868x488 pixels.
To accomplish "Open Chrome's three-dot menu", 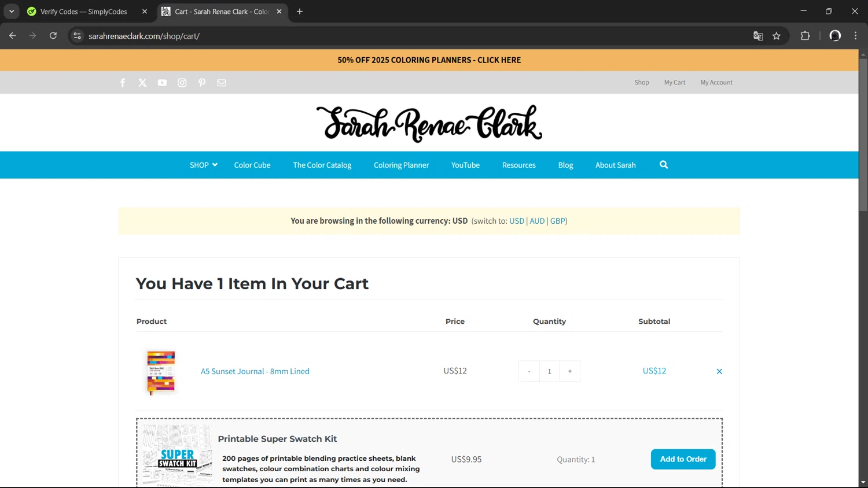I will 855,36.
